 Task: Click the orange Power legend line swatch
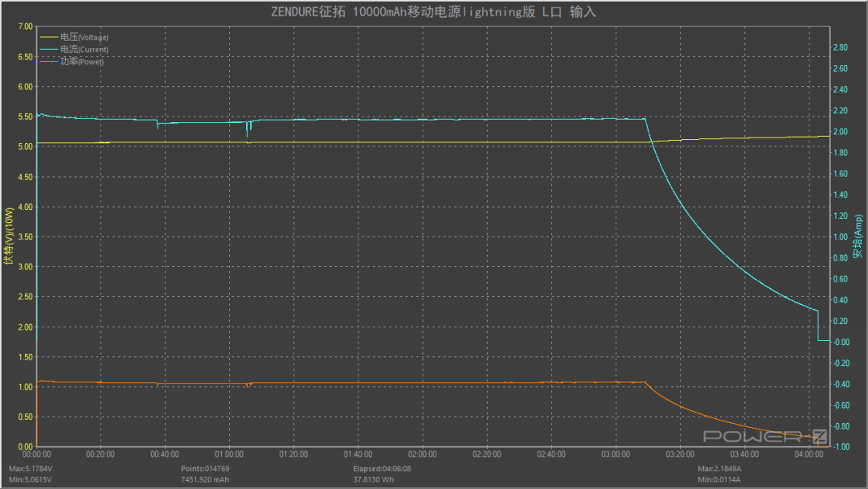click(49, 61)
